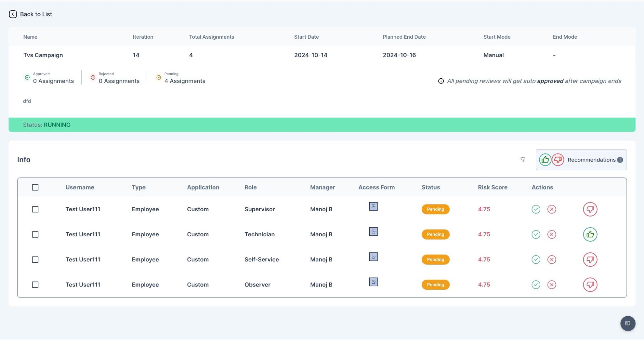Approve the Observer role assignment

click(x=536, y=285)
